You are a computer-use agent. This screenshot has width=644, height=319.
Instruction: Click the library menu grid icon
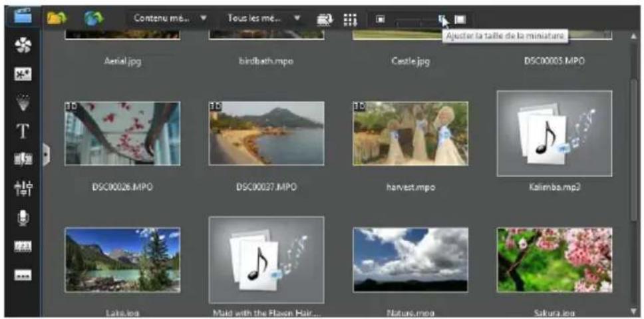point(350,20)
